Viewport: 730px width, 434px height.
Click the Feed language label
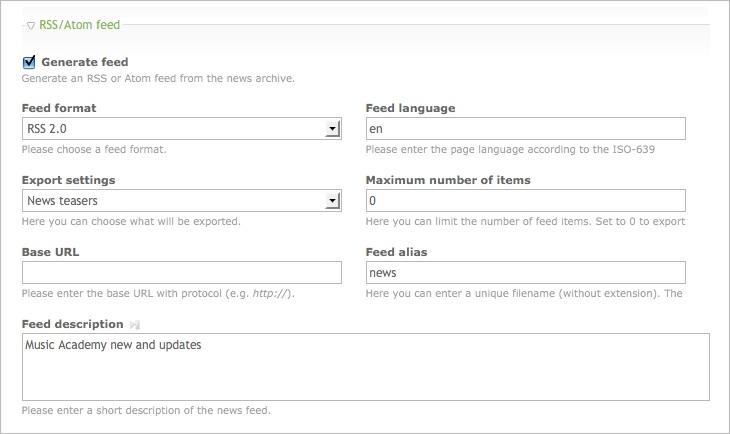coord(411,108)
